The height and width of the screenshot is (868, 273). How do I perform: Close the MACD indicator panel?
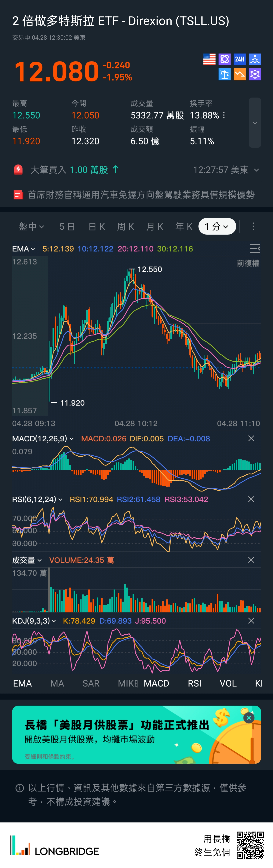point(251,438)
